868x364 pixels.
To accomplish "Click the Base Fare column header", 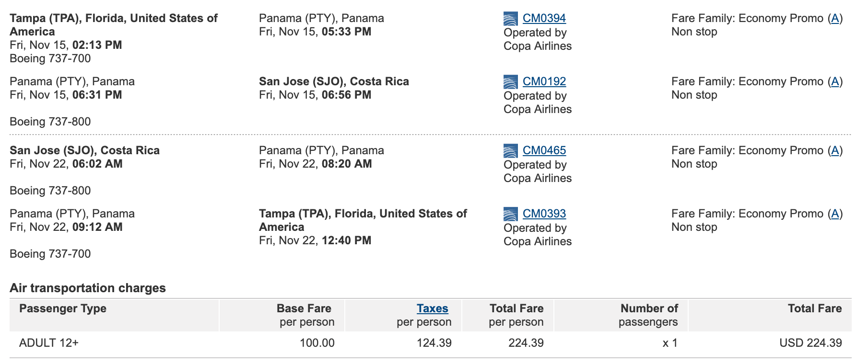I will point(304,308).
